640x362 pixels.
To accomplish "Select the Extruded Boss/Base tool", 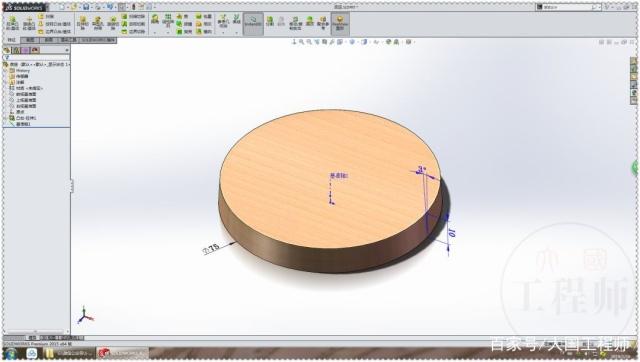I will [12, 23].
